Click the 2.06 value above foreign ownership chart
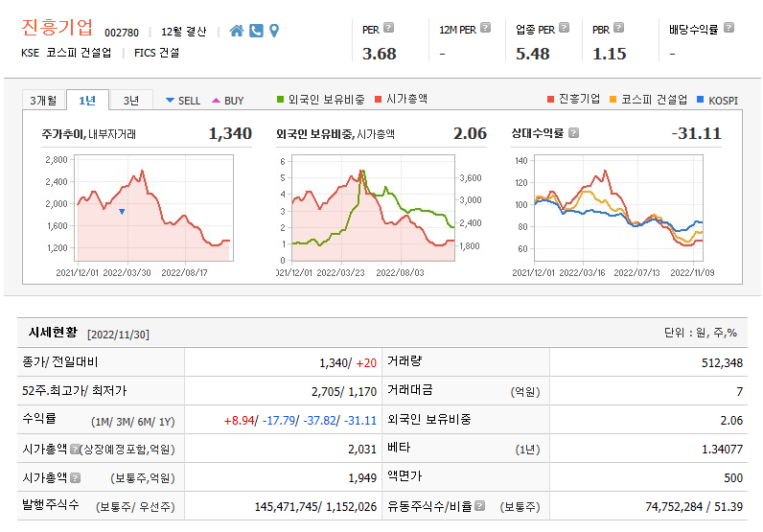The height and width of the screenshot is (532, 763). 470,133
